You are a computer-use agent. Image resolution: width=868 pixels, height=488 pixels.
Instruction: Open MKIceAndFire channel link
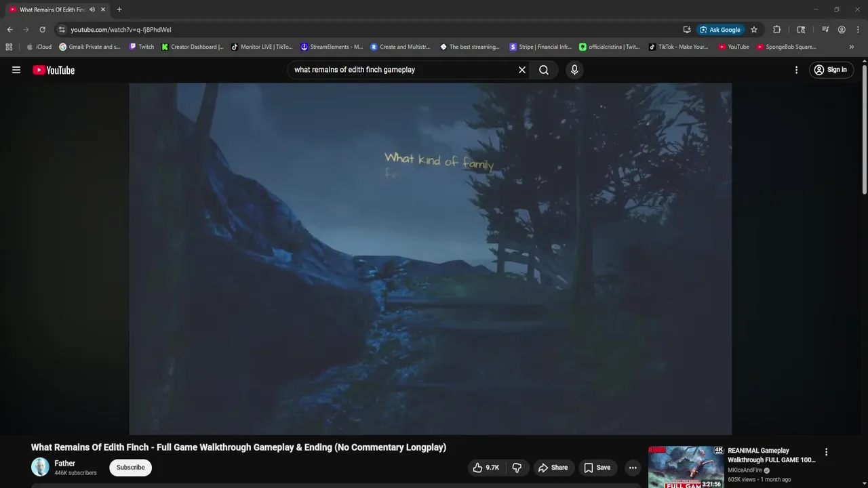click(745, 470)
